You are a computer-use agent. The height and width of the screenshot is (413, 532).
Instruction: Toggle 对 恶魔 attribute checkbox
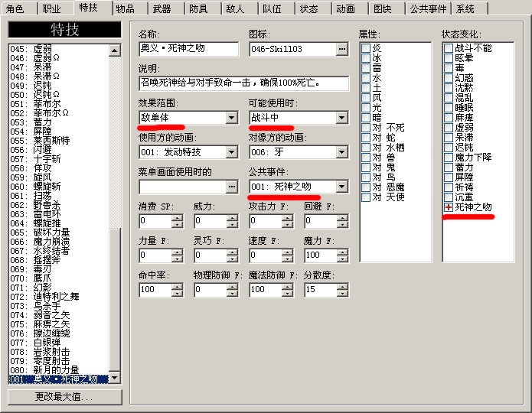[x=366, y=187]
